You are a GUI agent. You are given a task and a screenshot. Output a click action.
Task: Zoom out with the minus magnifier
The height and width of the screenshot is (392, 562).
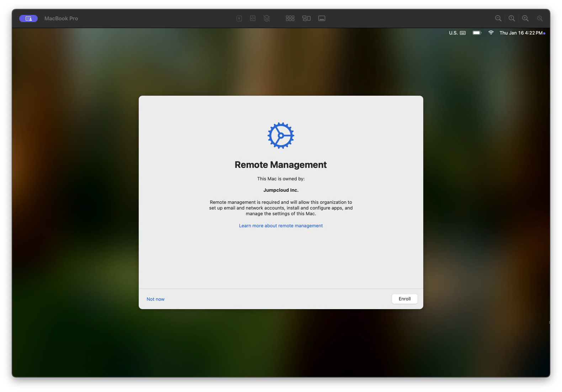pos(498,18)
